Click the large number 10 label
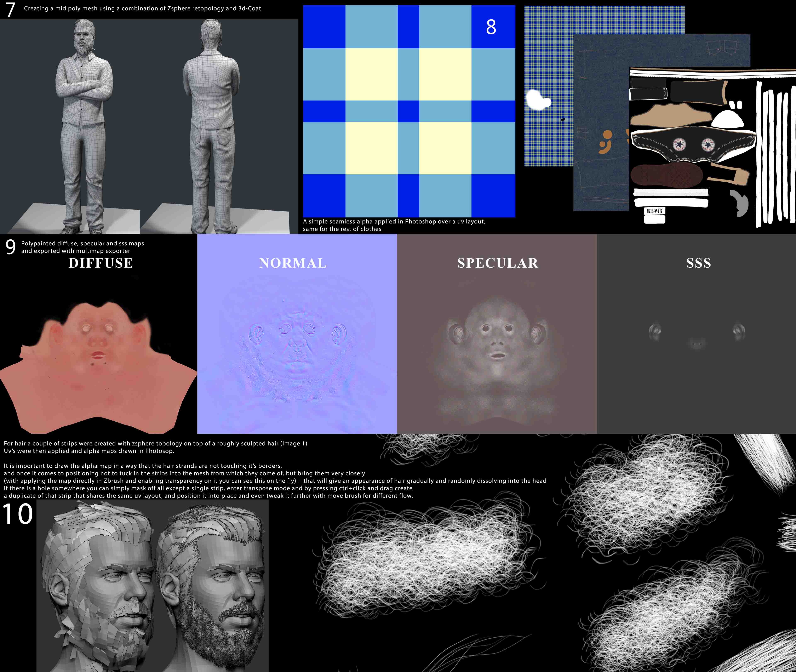This screenshot has height=672, width=796. click(18, 514)
